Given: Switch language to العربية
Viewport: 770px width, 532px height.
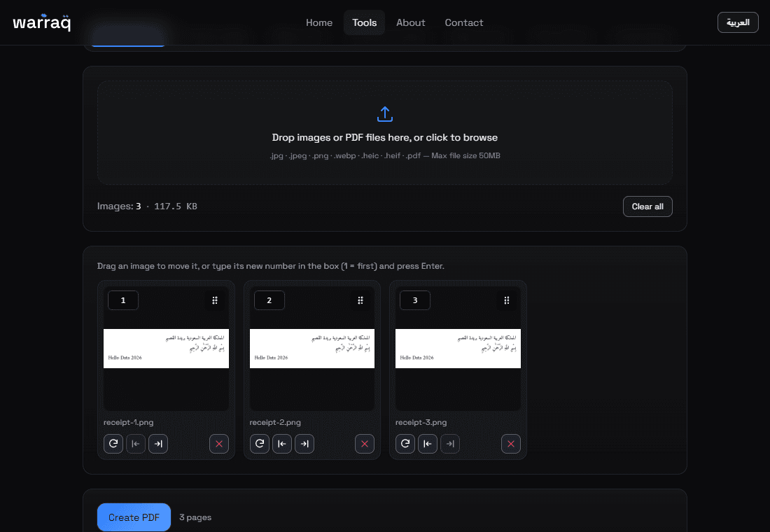Looking at the screenshot, I should coord(738,22).
